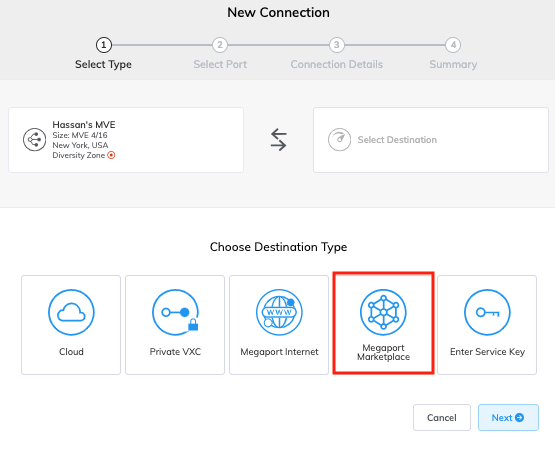555x451 pixels.
Task: Pick the Megaport Internet globe icon
Action: (279, 312)
